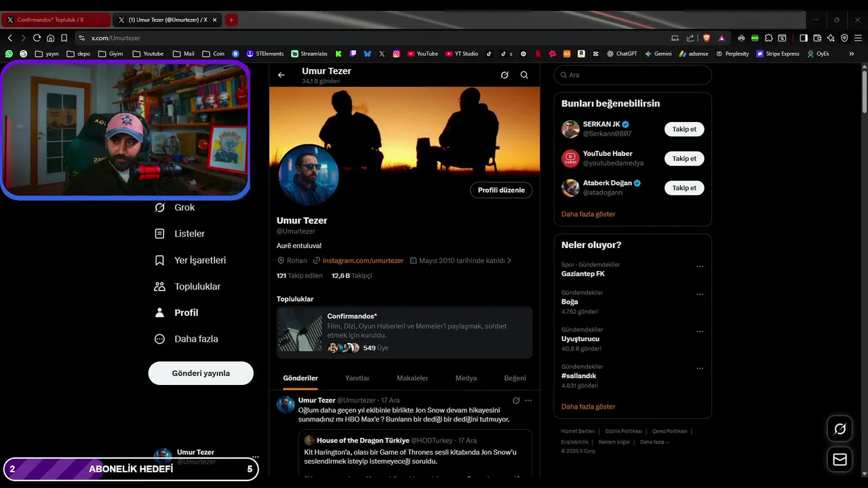
Task: Open Listeler in the sidebar
Action: coord(180,234)
